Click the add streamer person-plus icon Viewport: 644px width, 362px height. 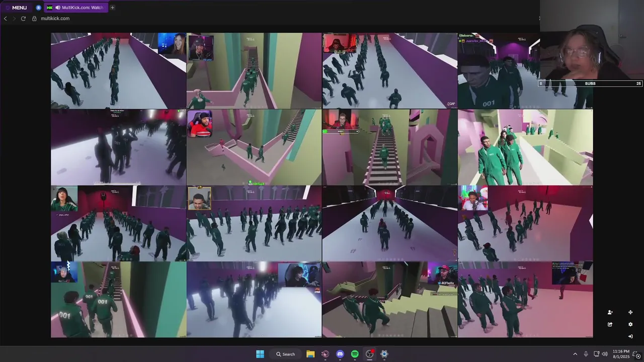(610, 312)
